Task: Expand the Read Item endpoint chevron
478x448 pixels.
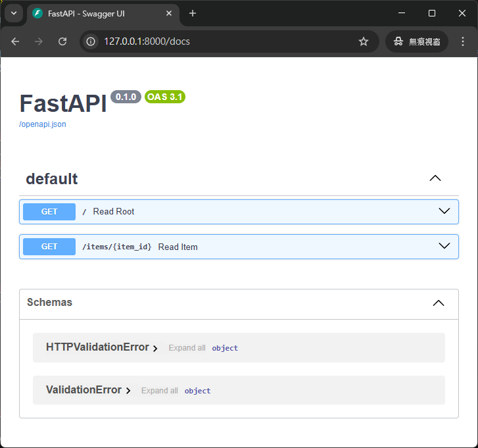Action: click(x=444, y=245)
